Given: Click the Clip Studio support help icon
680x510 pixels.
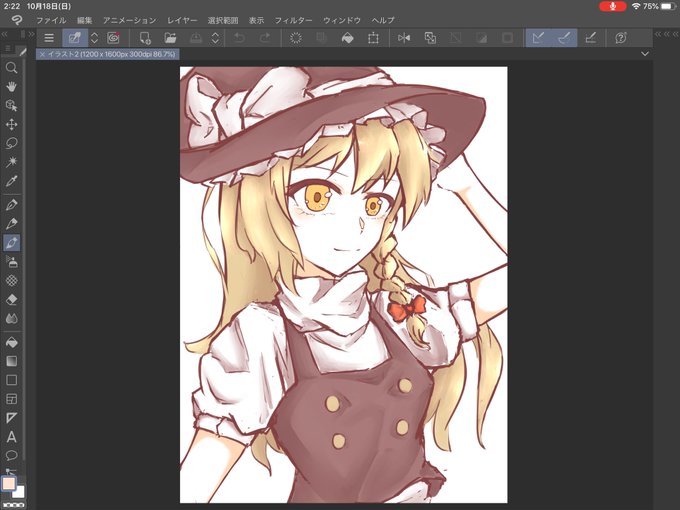Looking at the screenshot, I should point(621,38).
